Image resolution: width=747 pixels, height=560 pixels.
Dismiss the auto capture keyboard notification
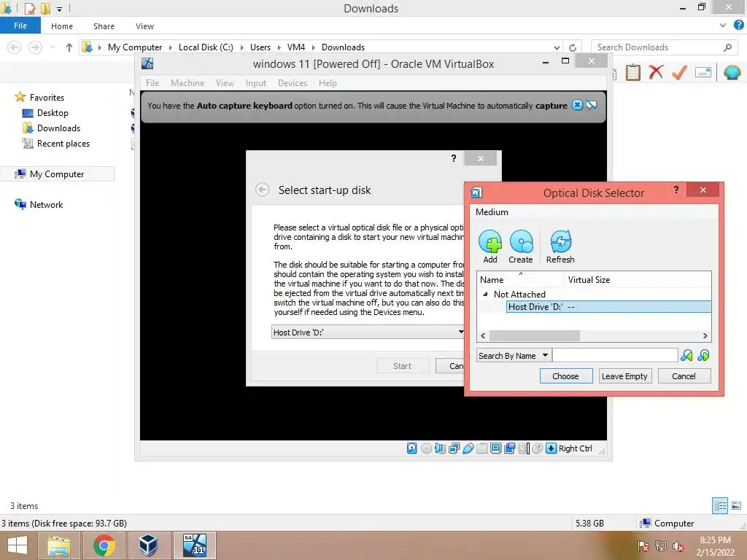click(577, 105)
